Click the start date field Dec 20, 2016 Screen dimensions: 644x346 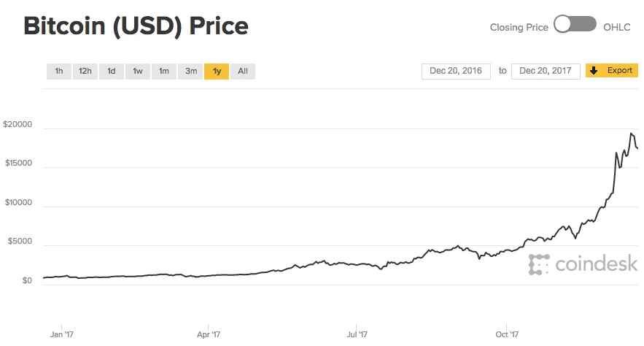tap(455, 71)
